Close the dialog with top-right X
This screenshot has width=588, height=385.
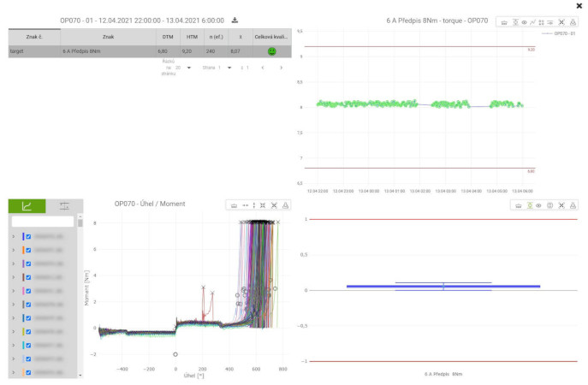(x=579, y=6)
